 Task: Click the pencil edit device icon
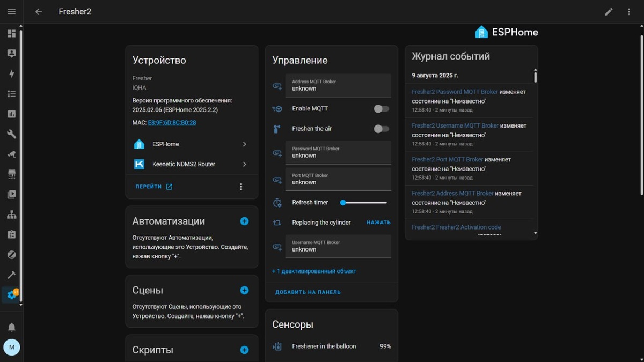click(x=609, y=12)
